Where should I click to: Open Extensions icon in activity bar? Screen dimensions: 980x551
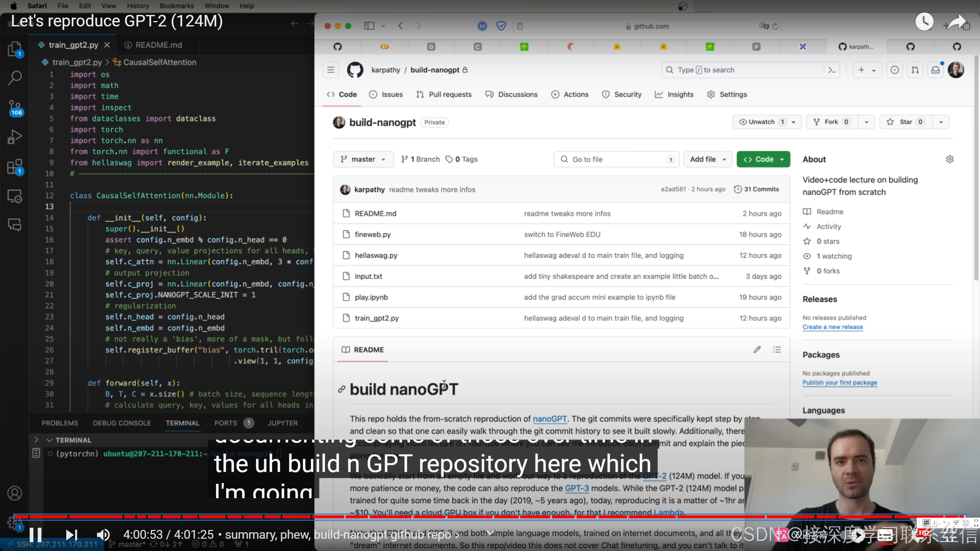coord(15,167)
